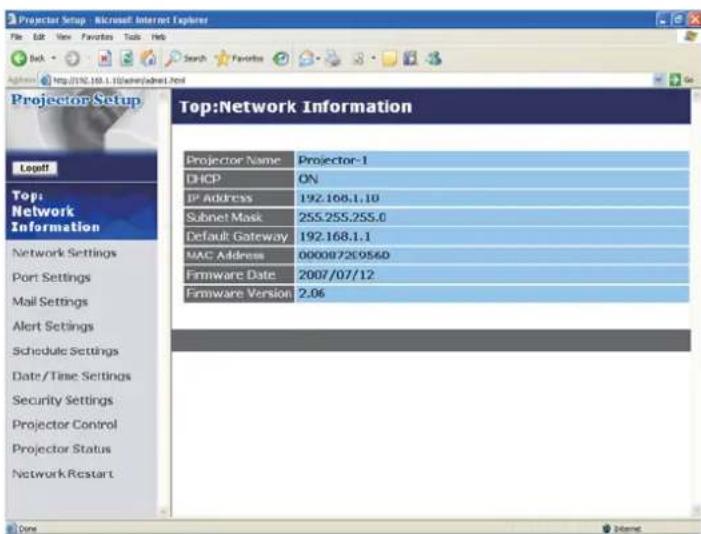Click the IP address 192.168.1.10 value

point(339,198)
